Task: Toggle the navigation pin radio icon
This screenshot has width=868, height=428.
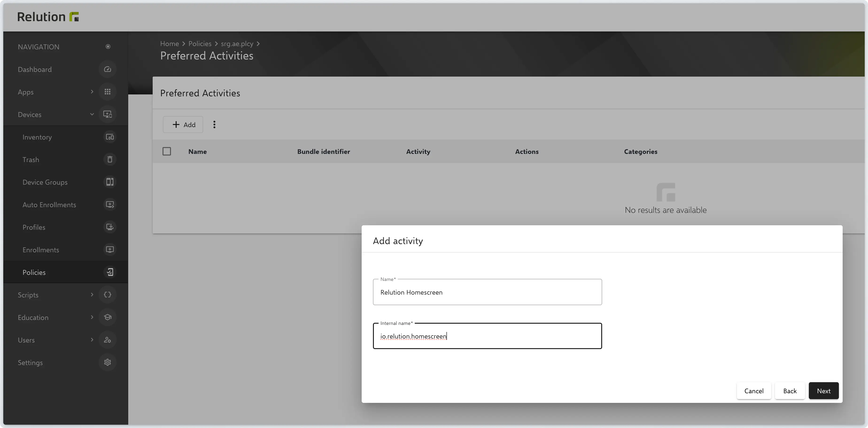Action: tap(108, 47)
